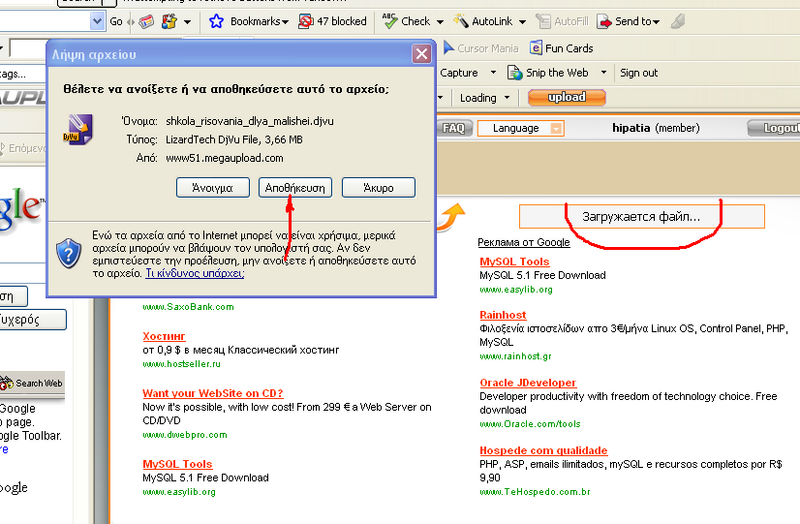
Task: Click the colorful settings toolbar icon
Action: [x=169, y=21]
